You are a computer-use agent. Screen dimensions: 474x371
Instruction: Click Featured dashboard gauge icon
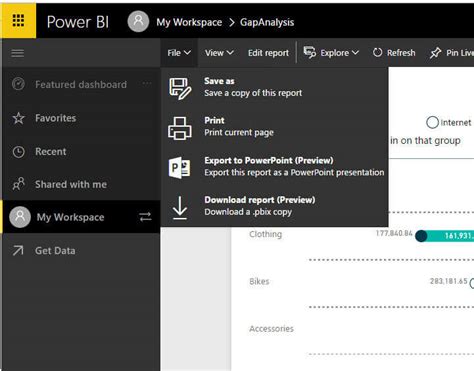coord(18,84)
